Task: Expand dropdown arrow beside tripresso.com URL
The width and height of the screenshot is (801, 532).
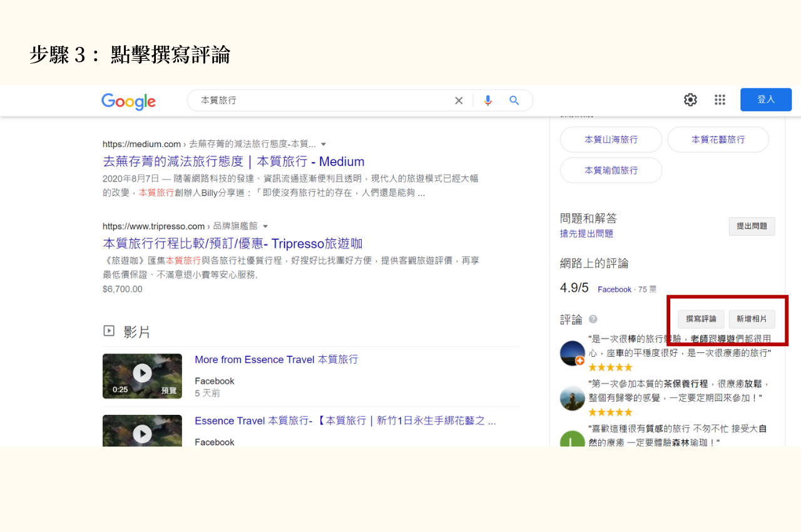Action: coord(265,227)
